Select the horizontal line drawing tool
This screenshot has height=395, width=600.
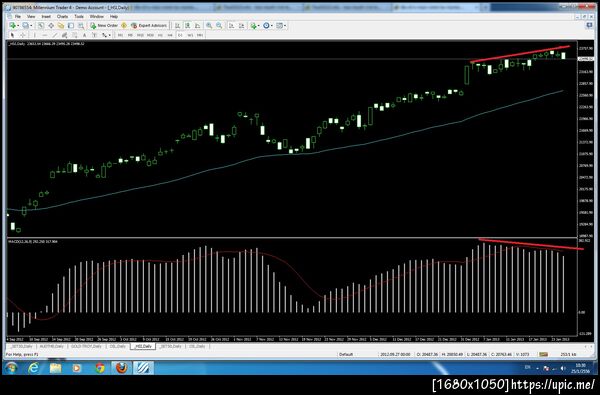tap(45, 35)
